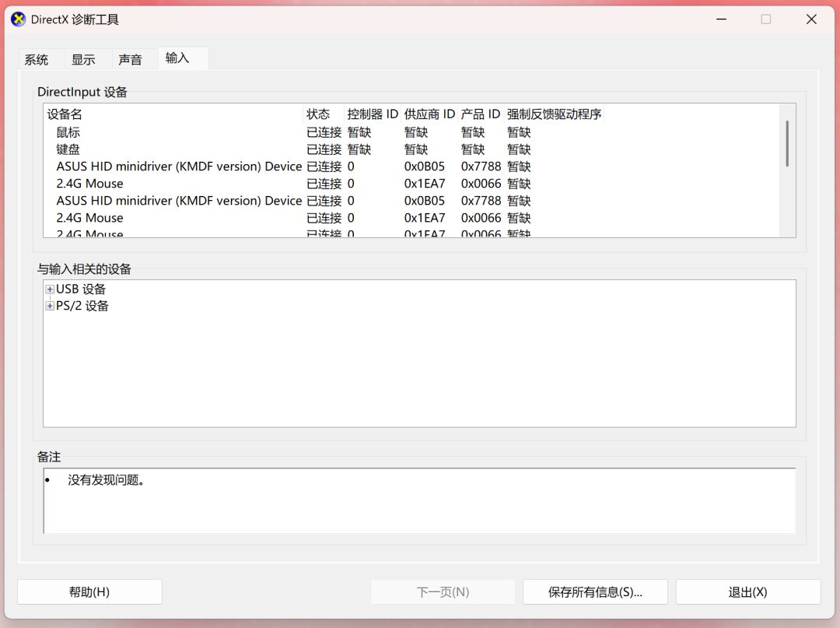
Task: Click vendor ID 0x0B05 in first ASUS row
Action: click(425, 167)
